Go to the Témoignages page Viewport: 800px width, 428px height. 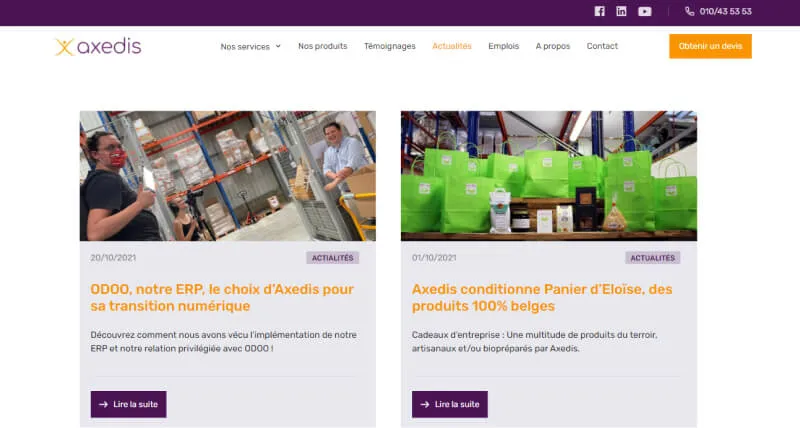[390, 46]
